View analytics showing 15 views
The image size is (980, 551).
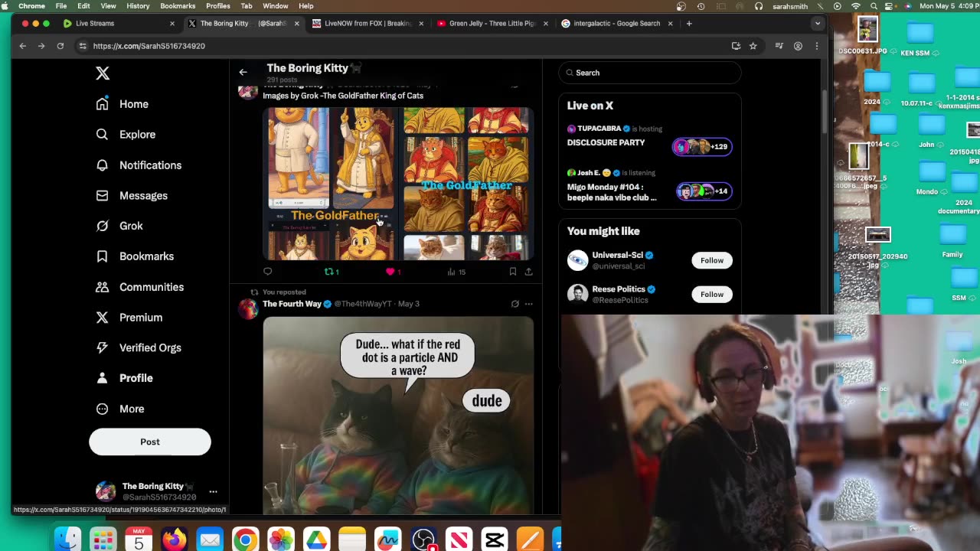click(x=456, y=272)
